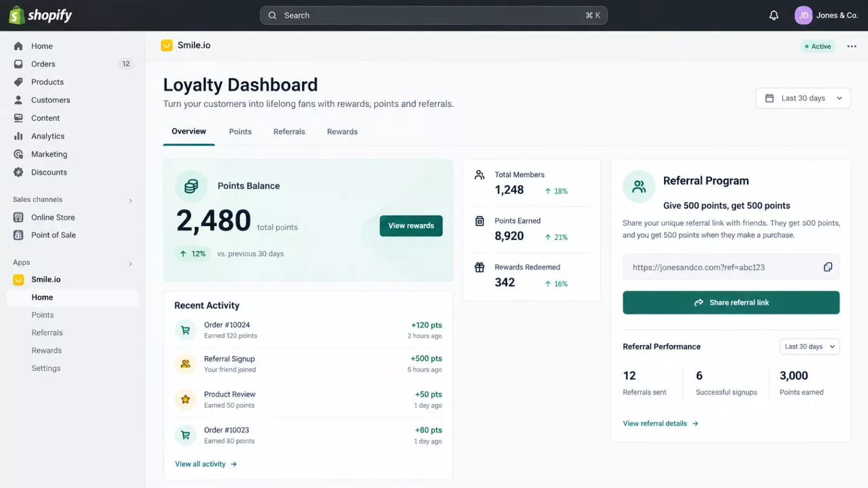Click the Rewards Redeemed gift icon
Image resolution: width=868 pixels, height=488 pixels.
click(480, 267)
